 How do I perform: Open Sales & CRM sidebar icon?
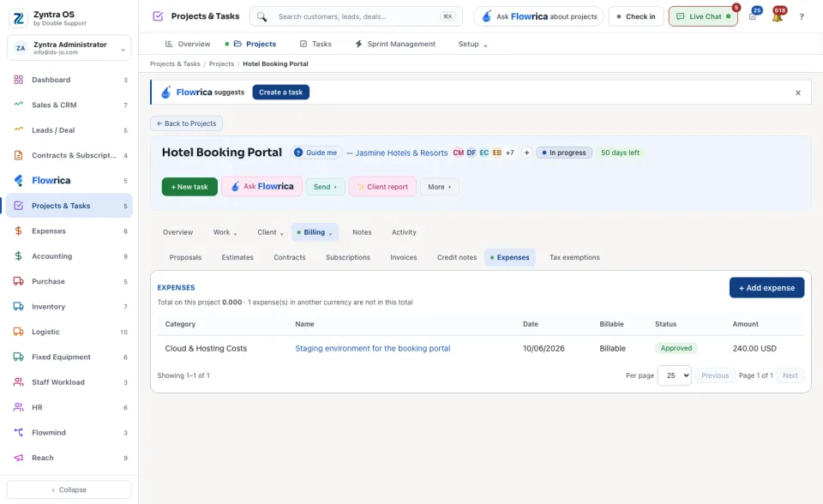pos(18,105)
